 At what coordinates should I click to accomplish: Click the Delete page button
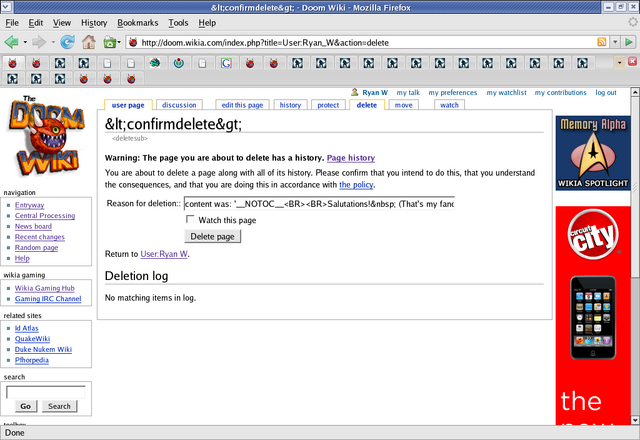click(x=213, y=236)
